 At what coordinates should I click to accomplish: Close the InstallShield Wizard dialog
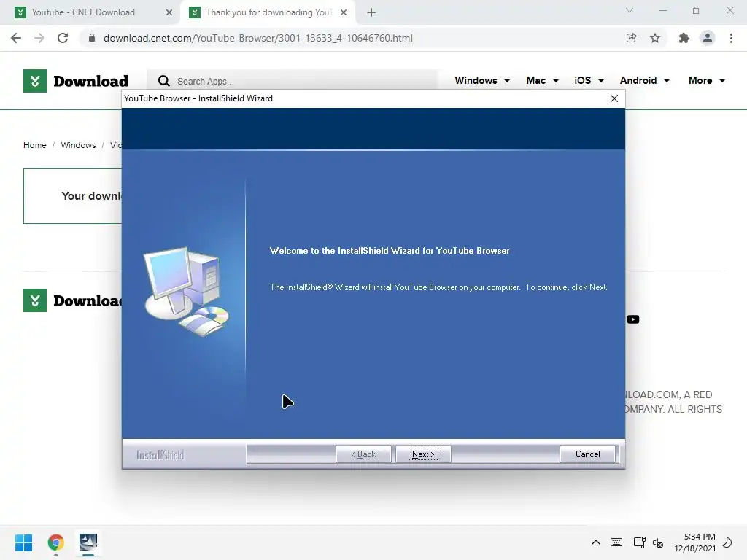click(x=614, y=98)
